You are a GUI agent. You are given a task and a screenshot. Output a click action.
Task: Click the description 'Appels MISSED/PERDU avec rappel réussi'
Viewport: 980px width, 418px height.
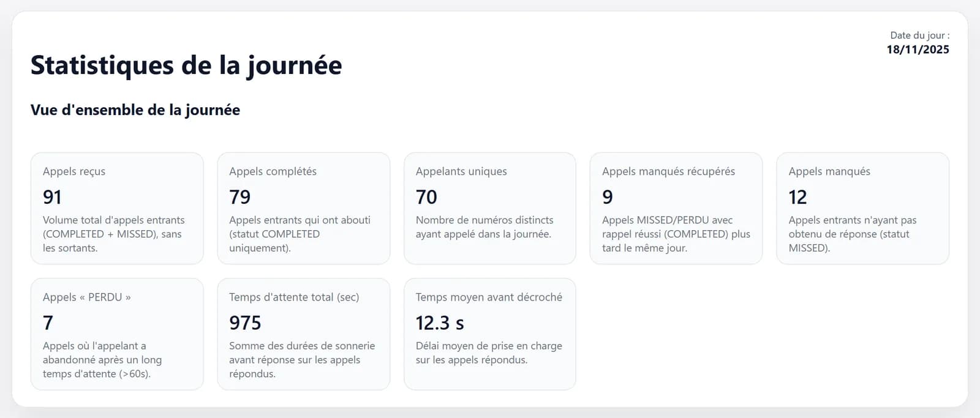point(676,234)
